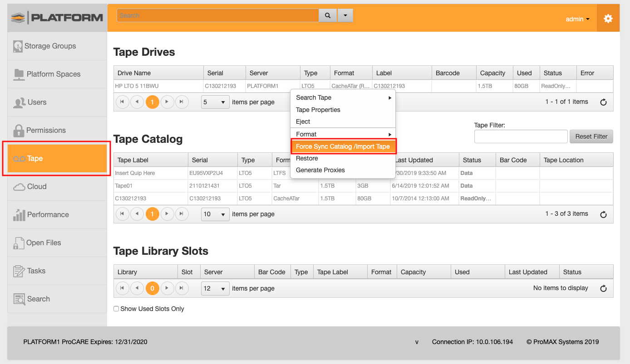Select page 0 in Tape Library Slots pager
Viewport: 630px width, 364px height.
pos(153,288)
